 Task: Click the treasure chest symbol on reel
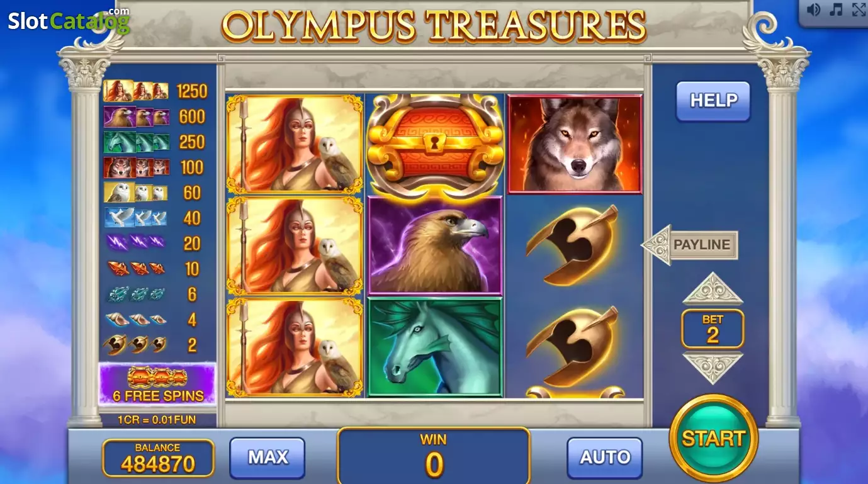tap(435, 144)
